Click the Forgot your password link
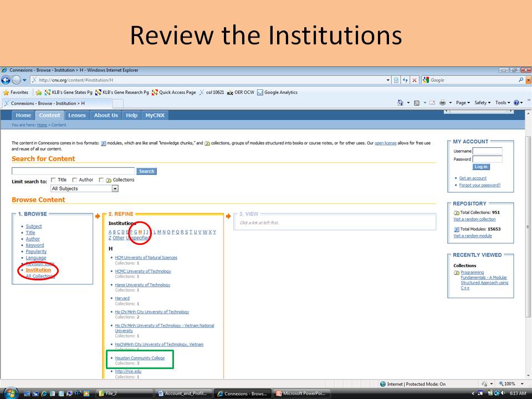This screenshot has height=399, width=532. (480, 185)
